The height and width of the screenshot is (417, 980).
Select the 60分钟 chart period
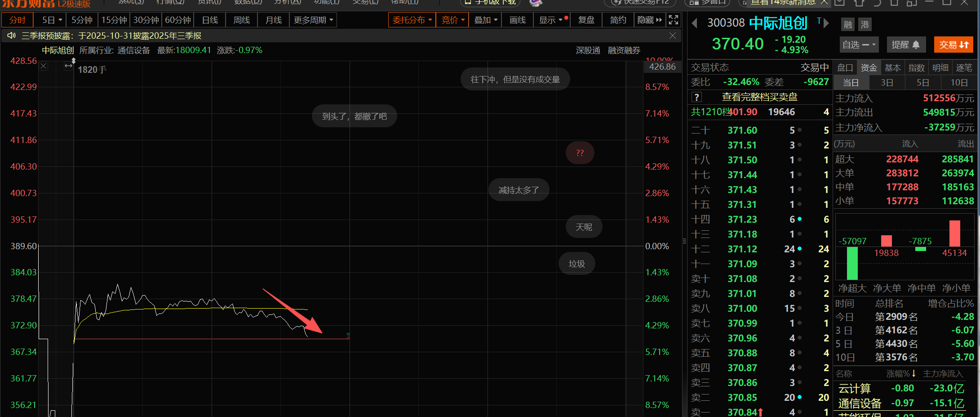178,20
